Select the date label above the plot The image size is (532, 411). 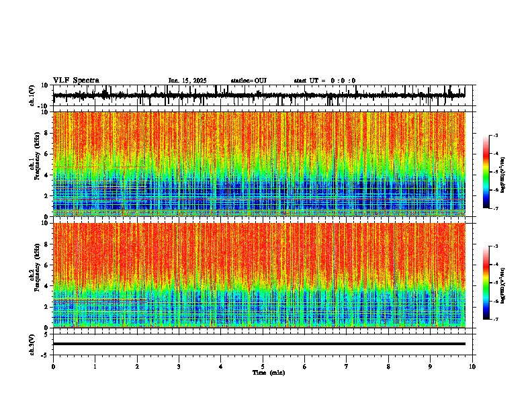pyautogui.click(x=187, y=81)
